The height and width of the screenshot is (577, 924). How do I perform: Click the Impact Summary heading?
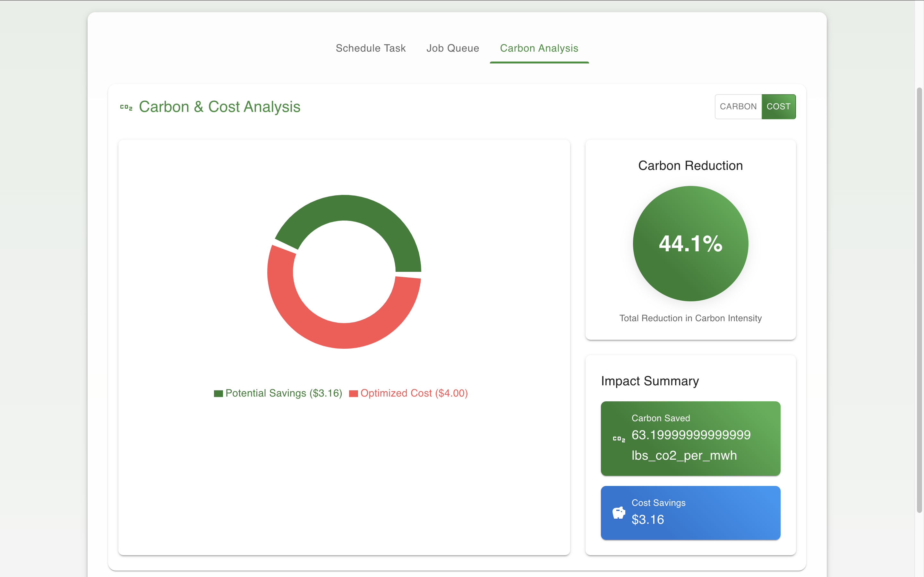650,381
